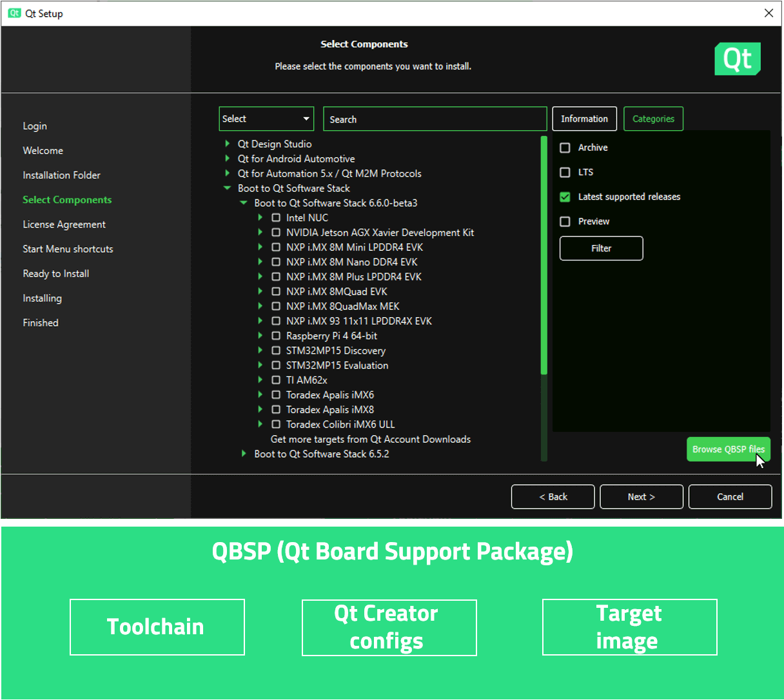Uncheck Latest supported releases

[x=565, y=197]
